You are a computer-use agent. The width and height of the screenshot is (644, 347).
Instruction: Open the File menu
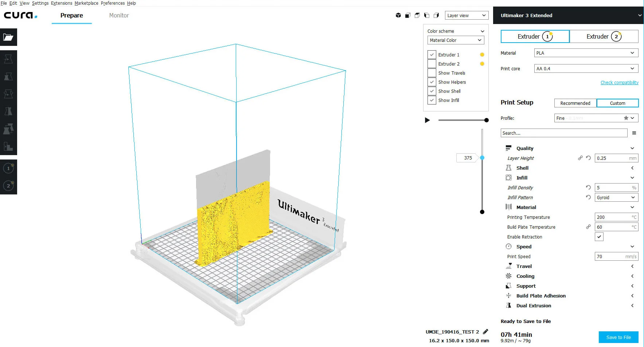pyautogui.click(x=4, y=3)
